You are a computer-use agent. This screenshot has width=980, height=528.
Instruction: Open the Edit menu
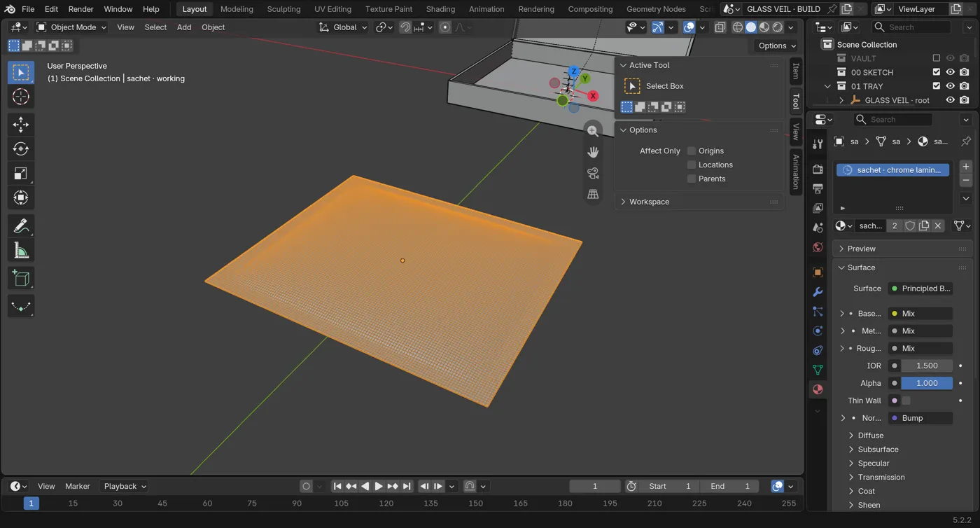pyautogui.click(x=51, y=9)
